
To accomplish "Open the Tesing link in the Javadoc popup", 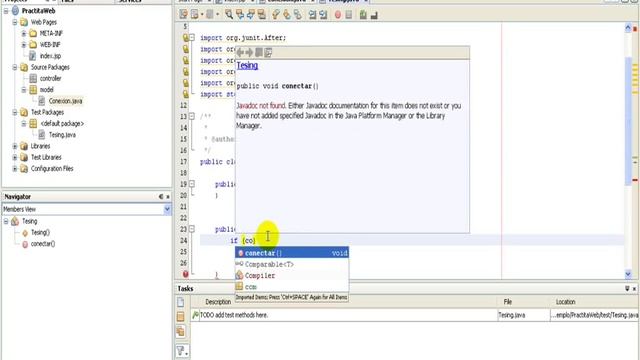I will point(247,65).
